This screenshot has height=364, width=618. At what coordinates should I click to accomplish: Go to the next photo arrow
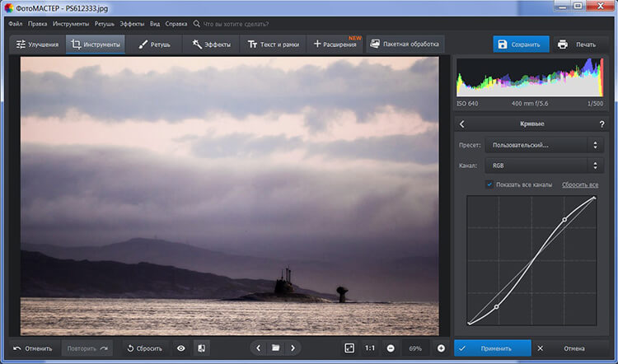(293, 348)
